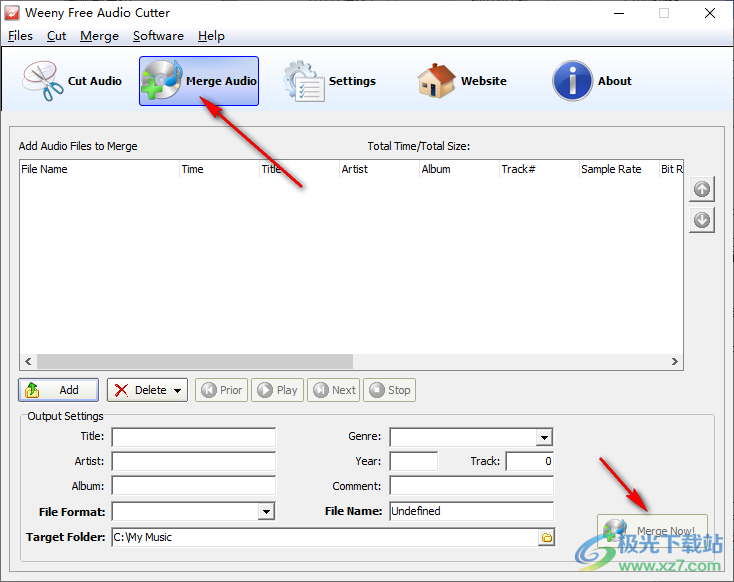Move selected file down with arrow icon
The image size is (734, 582).
click(702, 220)
